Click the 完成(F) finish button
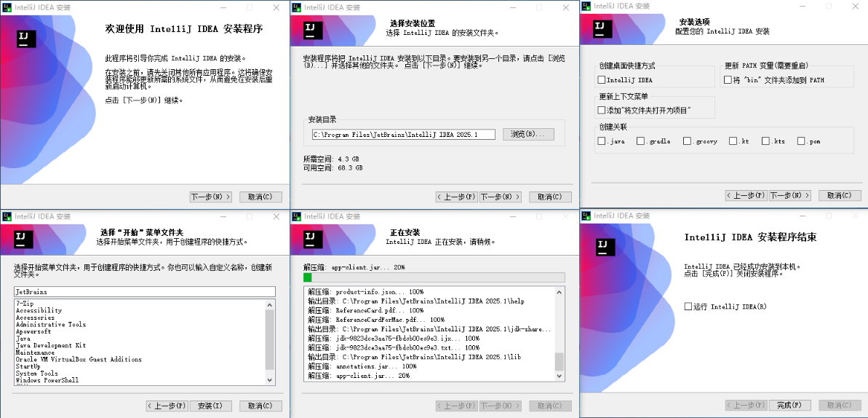Screen dimensions: 868x418 point(790,405)
